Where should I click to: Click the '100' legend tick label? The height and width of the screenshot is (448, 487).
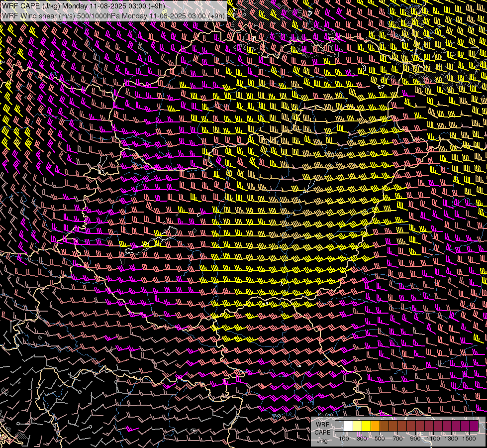(344, 439)
